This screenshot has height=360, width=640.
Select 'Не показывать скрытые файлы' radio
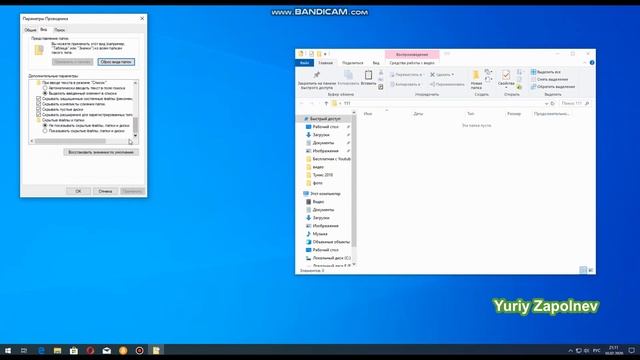click(45, 125)
